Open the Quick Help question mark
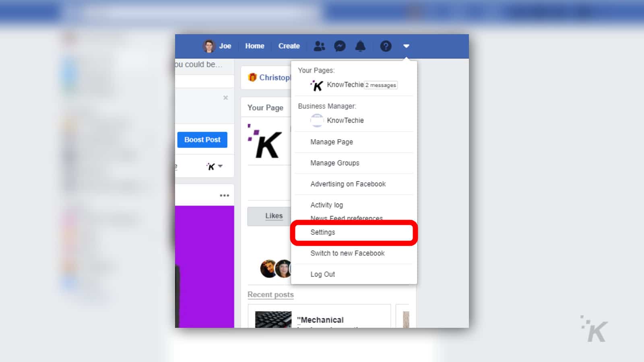 (x=386, y=46)
